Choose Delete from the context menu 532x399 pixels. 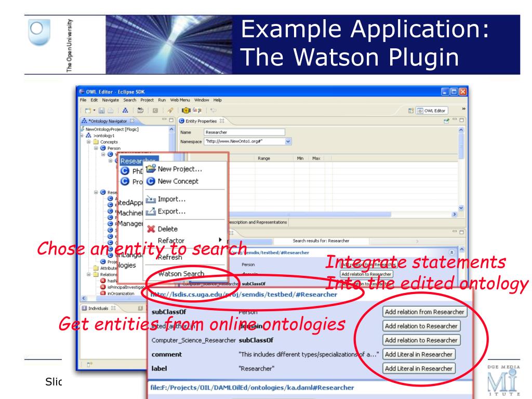tap(167, 229)
